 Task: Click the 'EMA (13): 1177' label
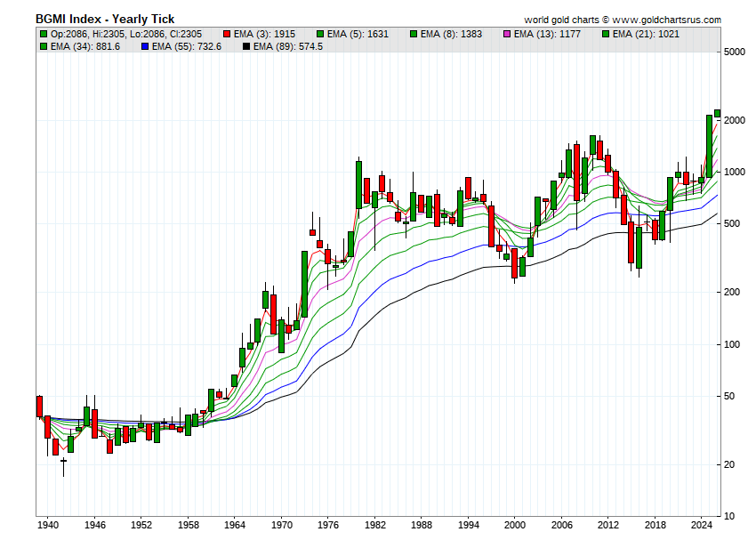coord(547,34)
